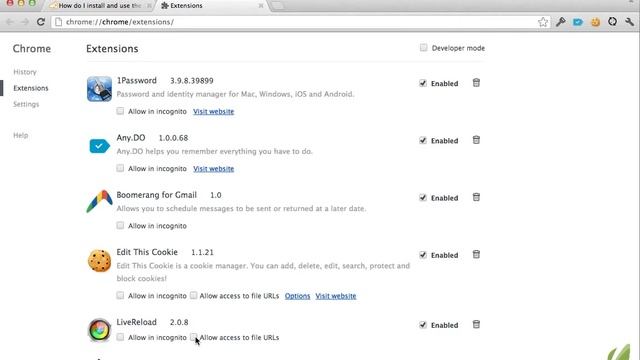Remove LiveReload with its trash icon

[x=476, y=324]
